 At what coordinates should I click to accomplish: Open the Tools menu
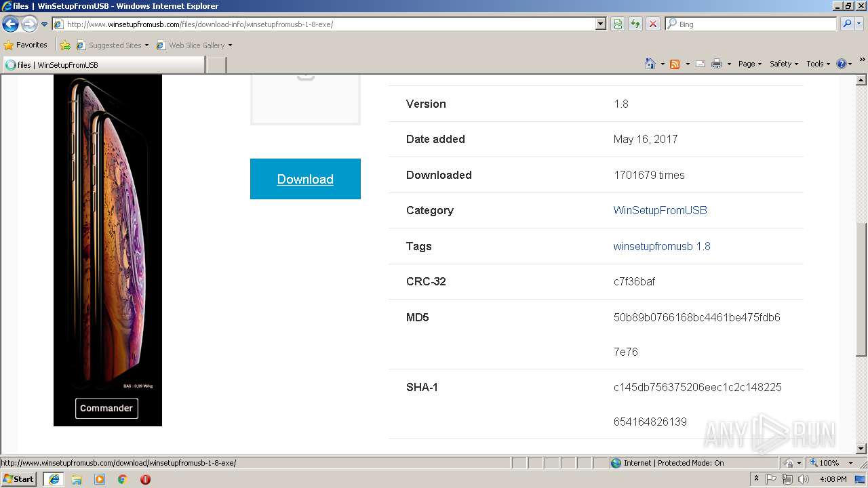pyautogui.click(x=818, y=64)
